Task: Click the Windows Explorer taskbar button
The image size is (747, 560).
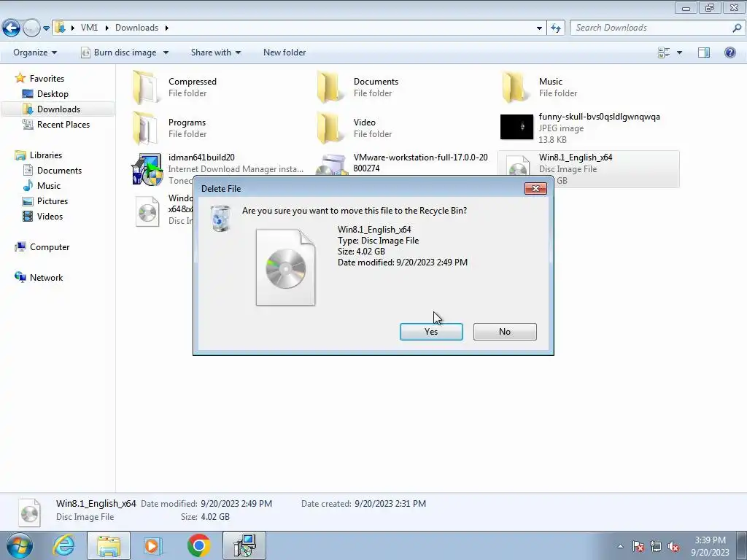Action: point(109,545)
